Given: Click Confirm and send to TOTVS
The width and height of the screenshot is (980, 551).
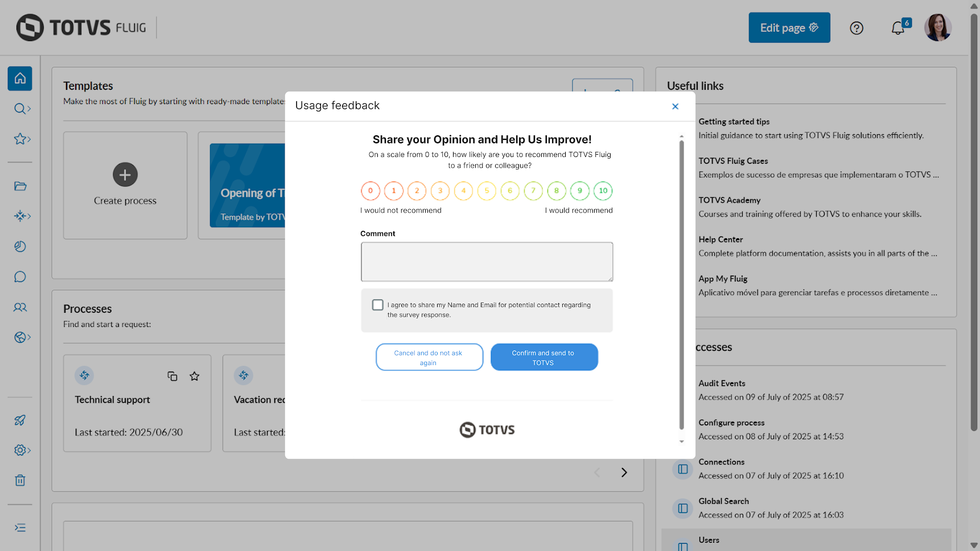Looking at the screenshot, I should click(544, 357).
